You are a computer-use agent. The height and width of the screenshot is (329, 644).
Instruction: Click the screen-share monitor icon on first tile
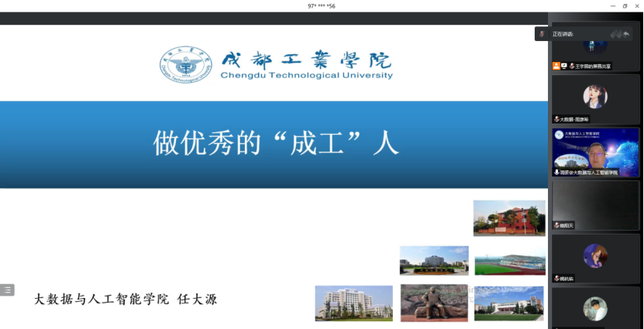[564, 66]
